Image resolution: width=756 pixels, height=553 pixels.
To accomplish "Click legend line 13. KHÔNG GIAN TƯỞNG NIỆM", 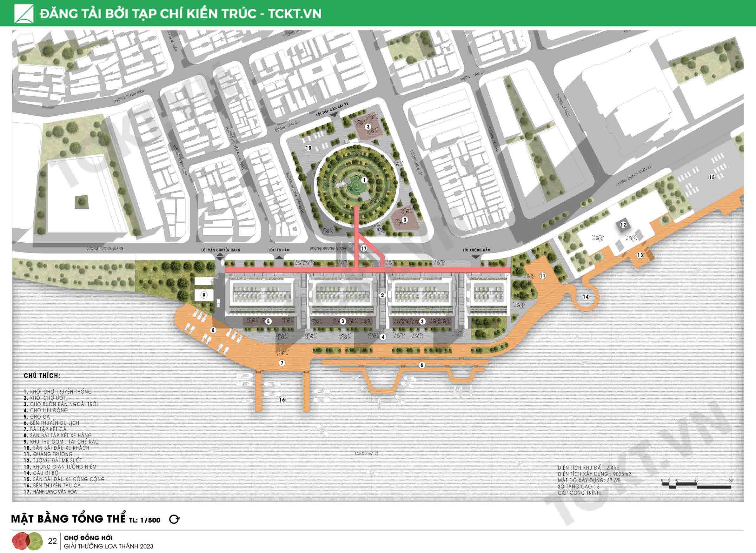I will click(60, 467).
